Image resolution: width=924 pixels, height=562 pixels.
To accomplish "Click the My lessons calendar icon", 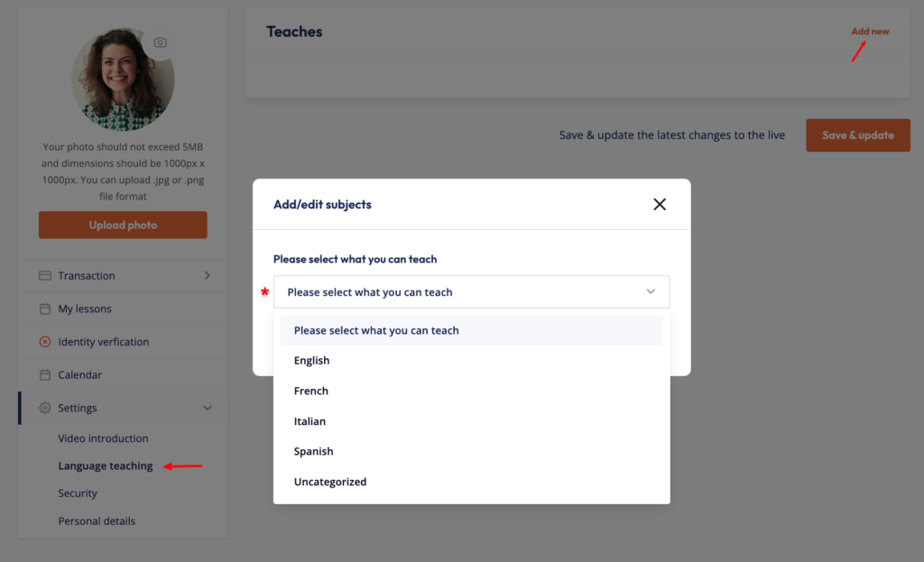I will [45, 309].
